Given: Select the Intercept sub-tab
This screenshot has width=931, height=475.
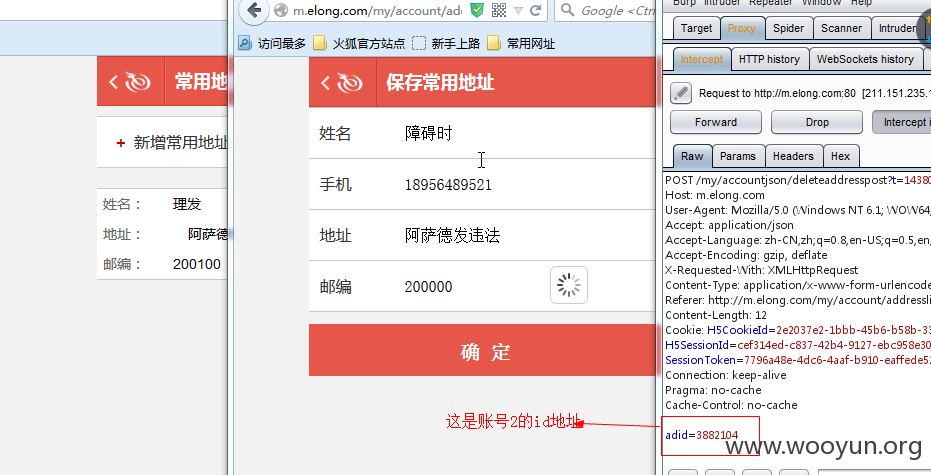Looking at the screenshot, I should [x=701, y=59].
